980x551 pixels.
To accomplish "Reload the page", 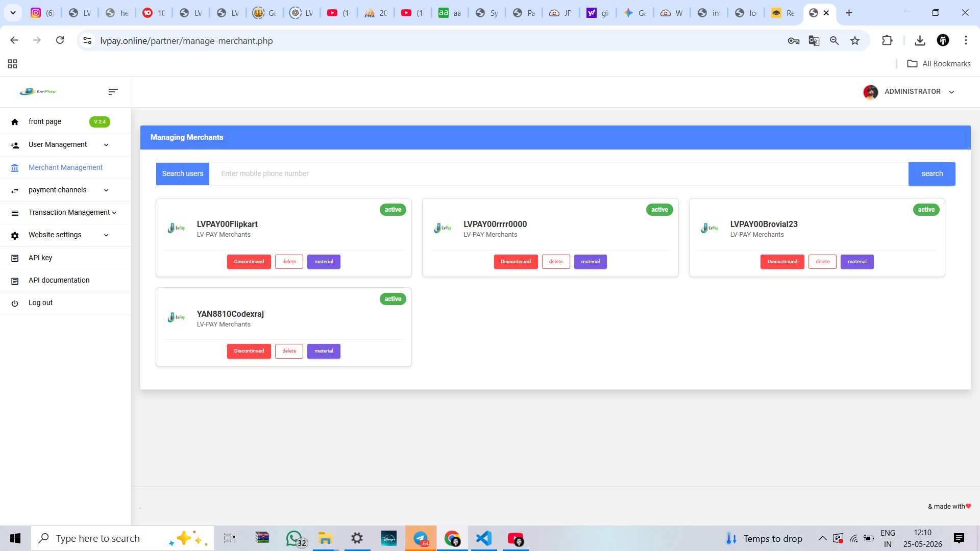I will tap(60, 40).
